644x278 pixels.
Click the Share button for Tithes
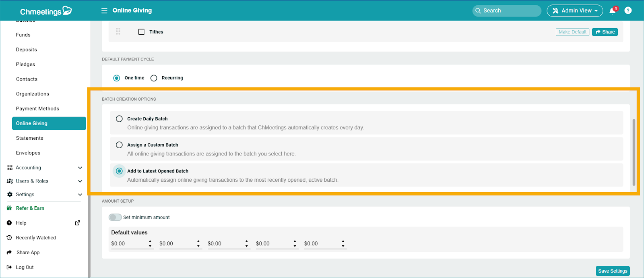tap(605, 32)
